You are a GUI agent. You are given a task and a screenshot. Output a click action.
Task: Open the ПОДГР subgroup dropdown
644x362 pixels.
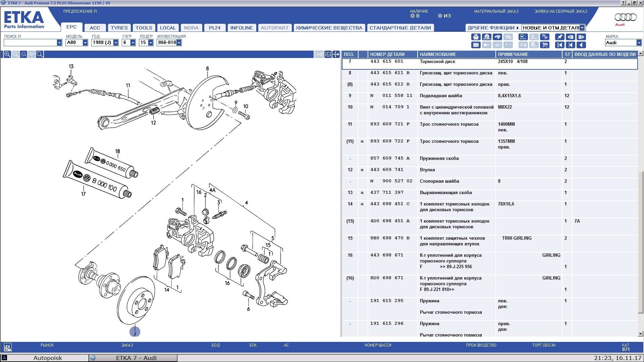pos(151,43)
